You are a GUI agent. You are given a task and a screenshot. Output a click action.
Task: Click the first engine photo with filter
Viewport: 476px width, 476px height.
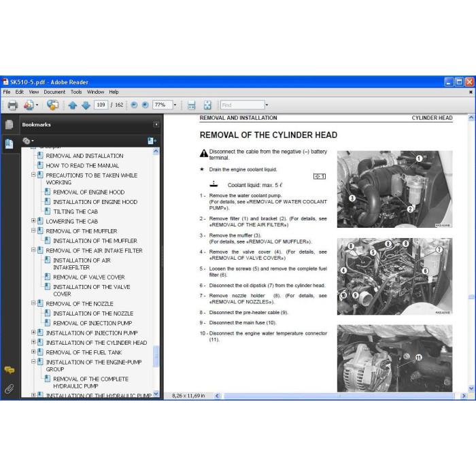coord(394,189)
